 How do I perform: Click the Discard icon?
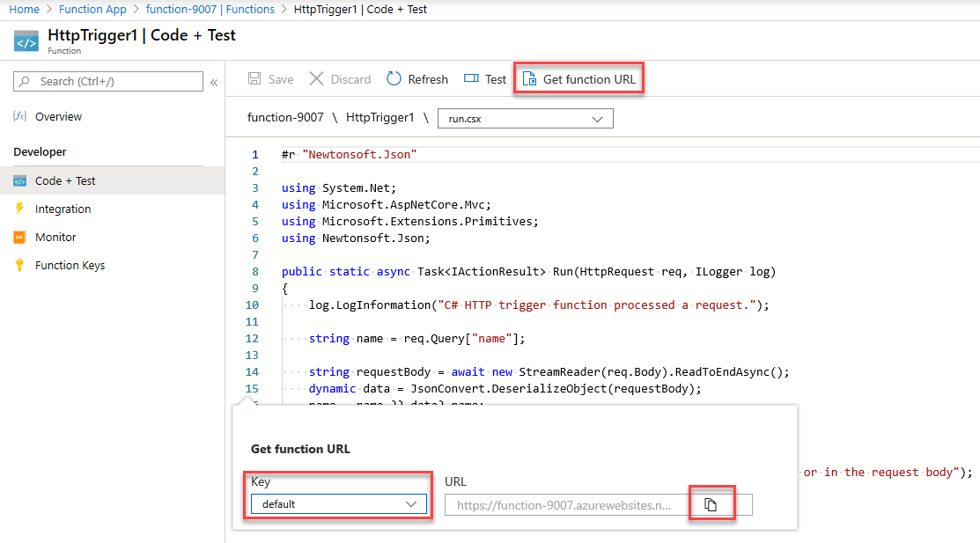tap(315, 78)
